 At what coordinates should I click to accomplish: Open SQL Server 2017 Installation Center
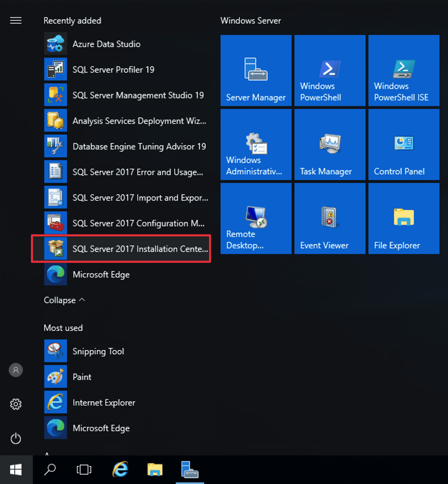[140, 249]
